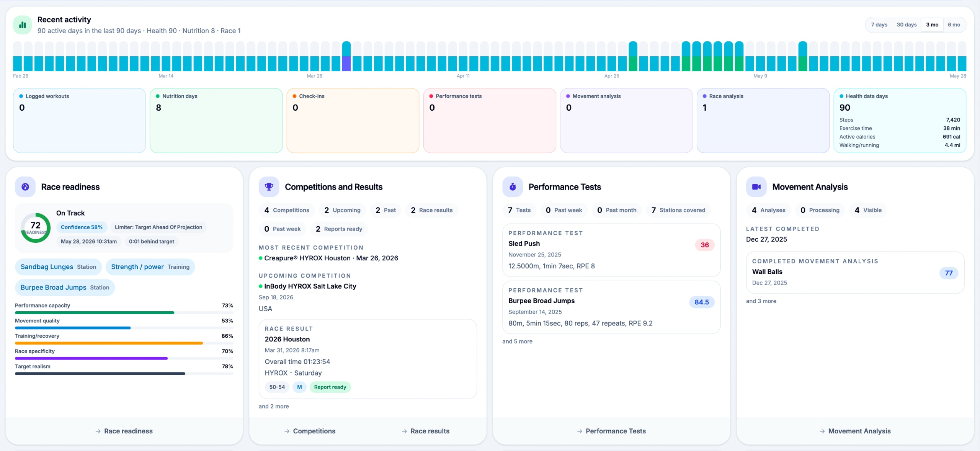Click the Report ready badge
The height and width of the screenshot is (451, 980).
pyautogui.click(x=330, y=387)
